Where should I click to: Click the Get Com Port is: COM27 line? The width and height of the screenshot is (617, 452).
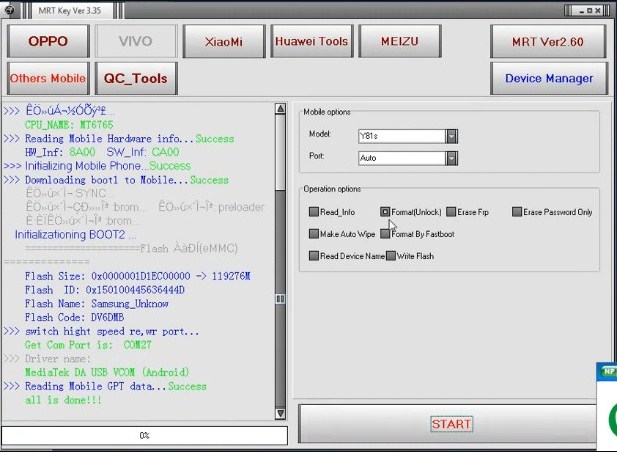pos(88,345)
